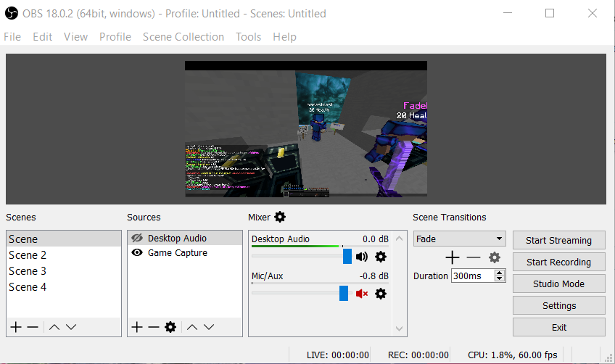Open transition properties gear icon
Image resolution: width=615 pixels, height=364 pixels.
(x=495, y=257)
